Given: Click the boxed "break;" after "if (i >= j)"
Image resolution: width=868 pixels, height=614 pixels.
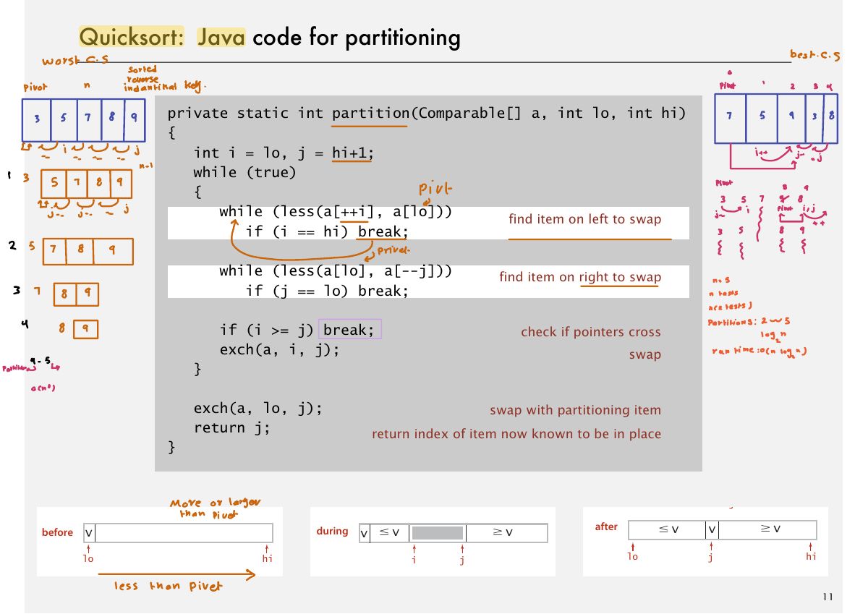Looking at the screenshot, I should click(349, 330).
